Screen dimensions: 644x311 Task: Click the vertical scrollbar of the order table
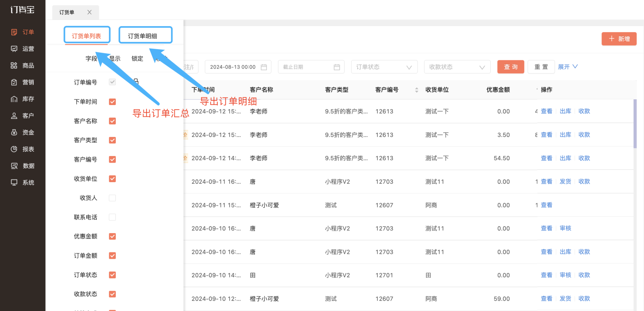635,123
